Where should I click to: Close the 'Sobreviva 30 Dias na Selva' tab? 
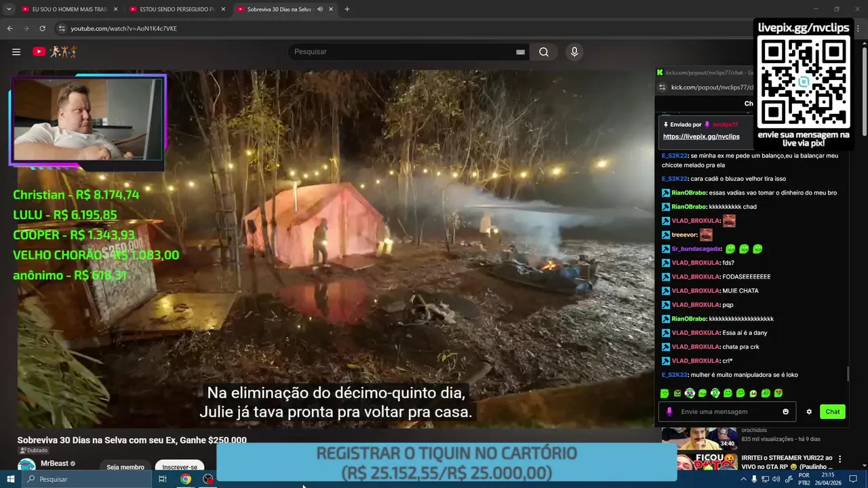click(330, 9)
